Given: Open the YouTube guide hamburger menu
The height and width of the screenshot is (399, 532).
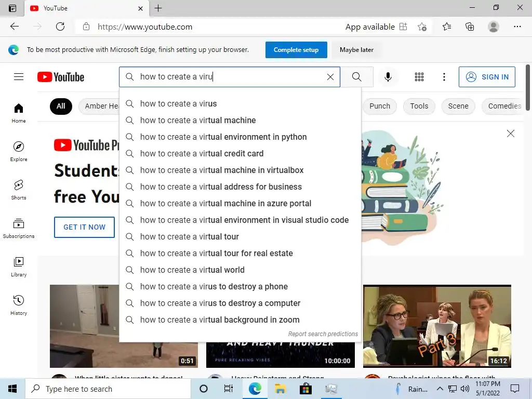Looking at the screenshot, I should pyautogui.click(x=19, y=77).
